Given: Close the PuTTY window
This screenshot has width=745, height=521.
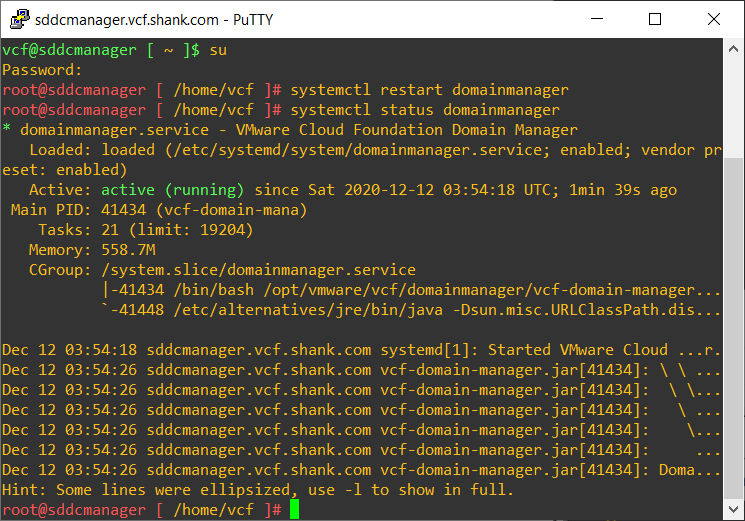Looking at the screenshot, I should coord(714,19).
